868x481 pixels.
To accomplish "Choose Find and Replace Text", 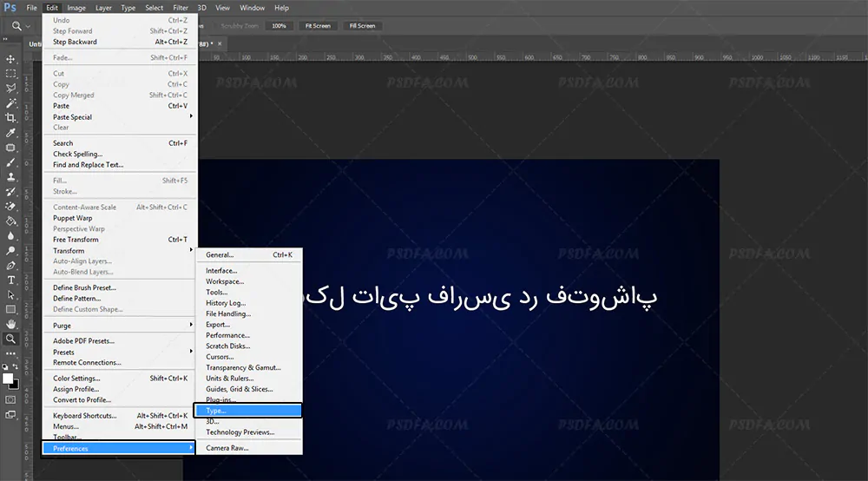I will 120,164.
